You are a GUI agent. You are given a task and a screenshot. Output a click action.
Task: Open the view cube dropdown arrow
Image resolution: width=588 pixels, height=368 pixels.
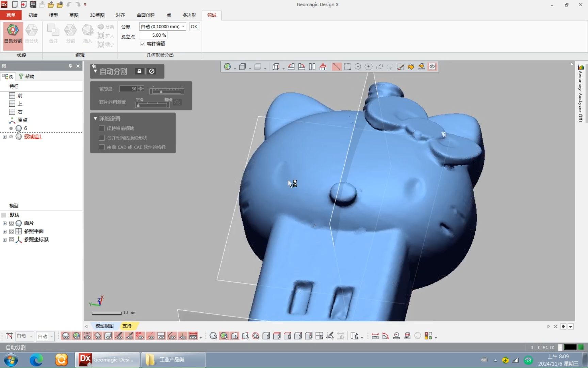[283, 68]
